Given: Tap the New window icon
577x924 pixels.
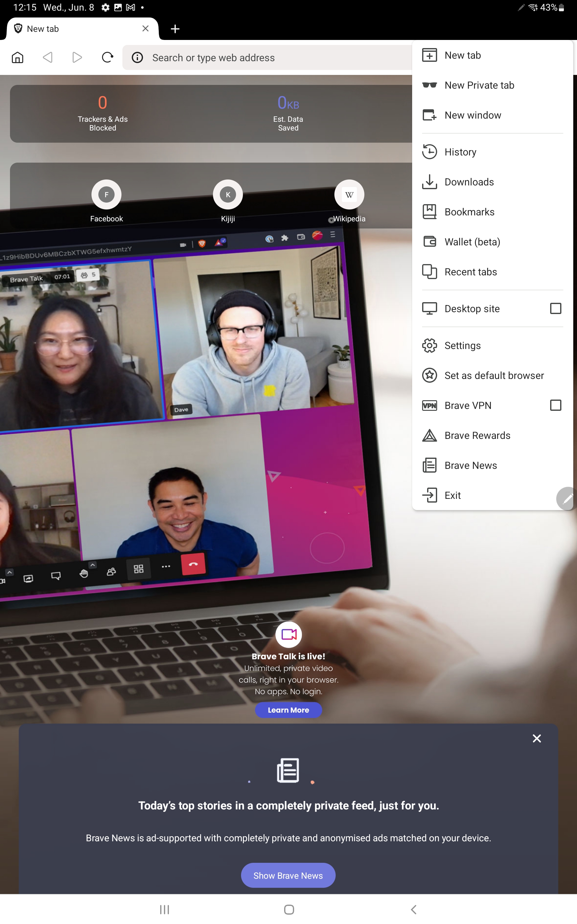Looking at the screenshot, I should pos(429,115).
